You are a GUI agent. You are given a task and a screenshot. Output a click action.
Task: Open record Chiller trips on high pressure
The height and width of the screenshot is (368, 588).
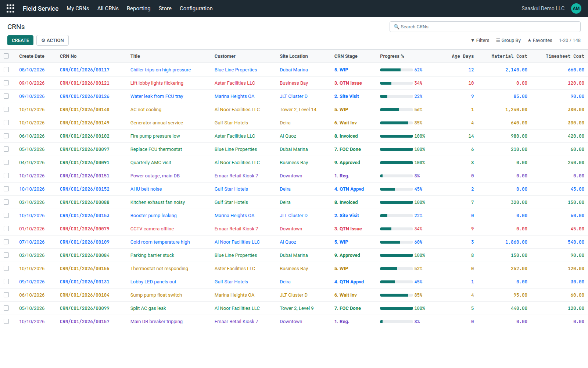161,70
